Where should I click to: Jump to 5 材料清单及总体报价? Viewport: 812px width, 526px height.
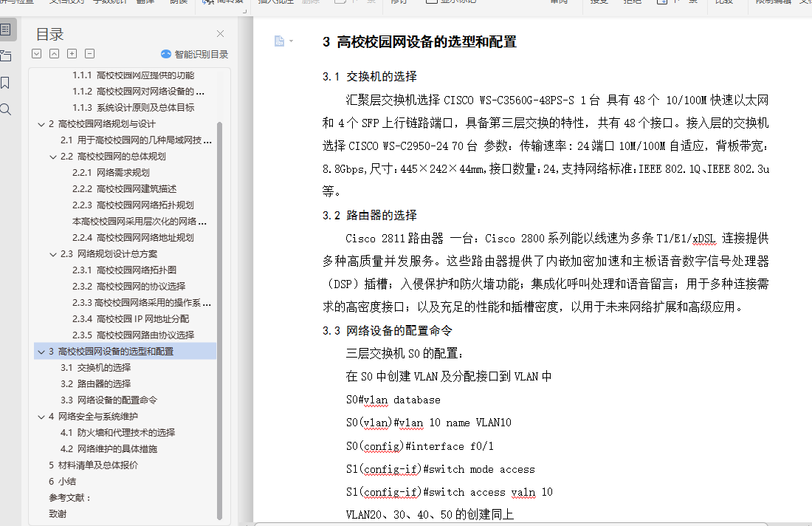pyautogui.click(x=93, y=465)
